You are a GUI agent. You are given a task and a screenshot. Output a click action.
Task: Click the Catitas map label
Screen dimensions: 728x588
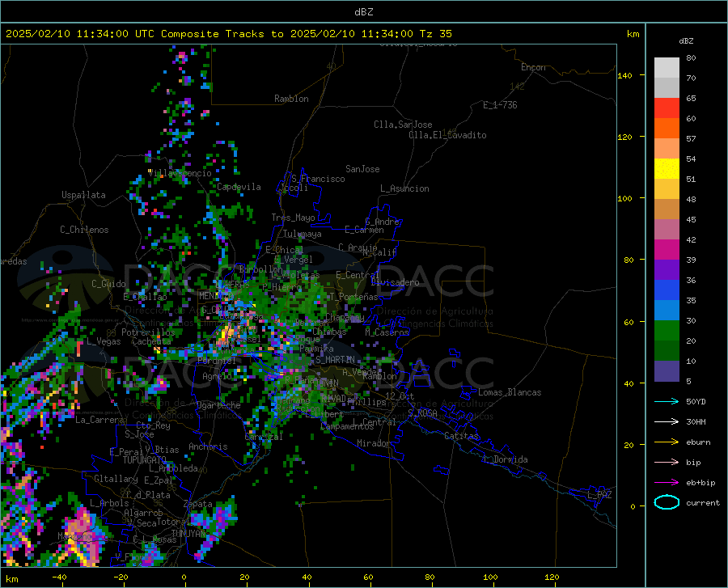click(461, 436)
